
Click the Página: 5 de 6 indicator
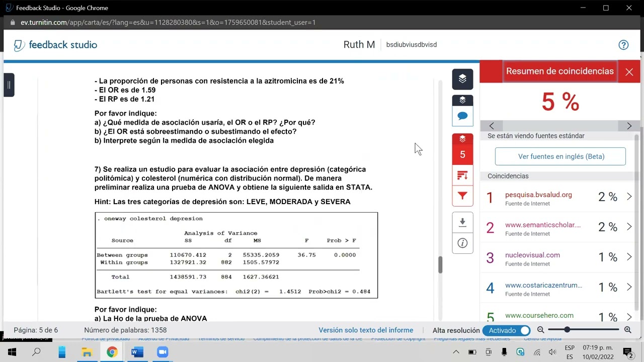pos(36,330)
